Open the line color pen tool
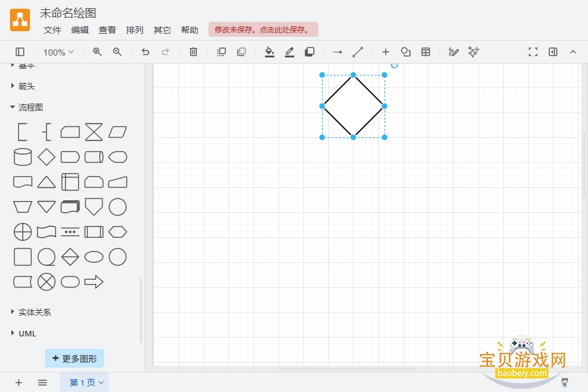Screen dimensions: 588x392 pos(290,52)
